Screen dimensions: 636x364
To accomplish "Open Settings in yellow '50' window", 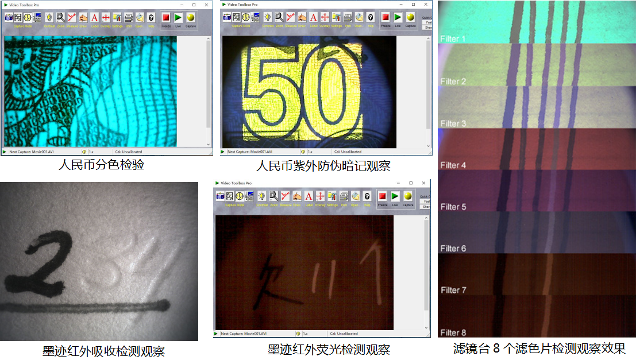I will [x=336, y=17].
